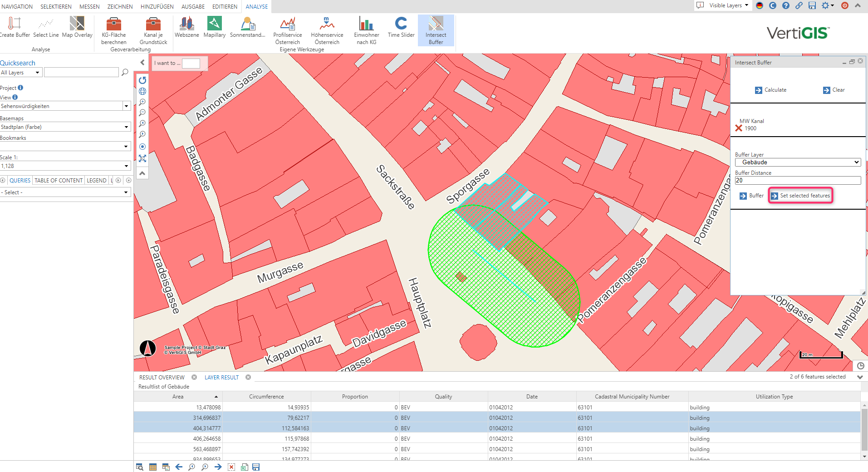Screen dimensions: 868x472
Task: Zoom in using the map toolbar magnifier
Action: click(x=142, y=102)
